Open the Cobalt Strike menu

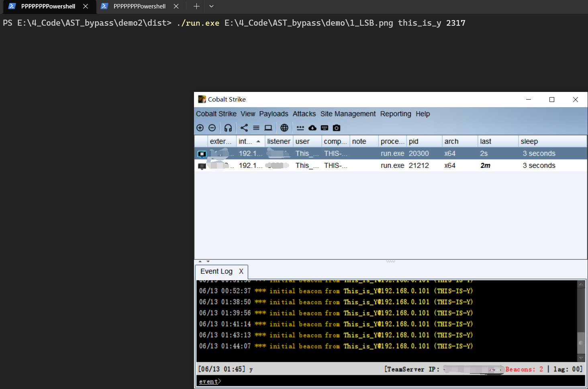(216, 114)
